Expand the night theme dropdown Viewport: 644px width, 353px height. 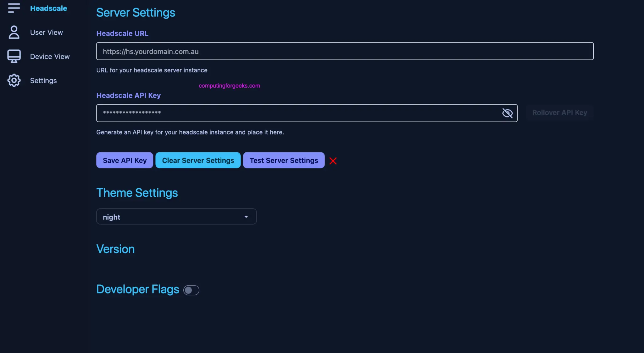pyautogui.click(x=246, y=217)
